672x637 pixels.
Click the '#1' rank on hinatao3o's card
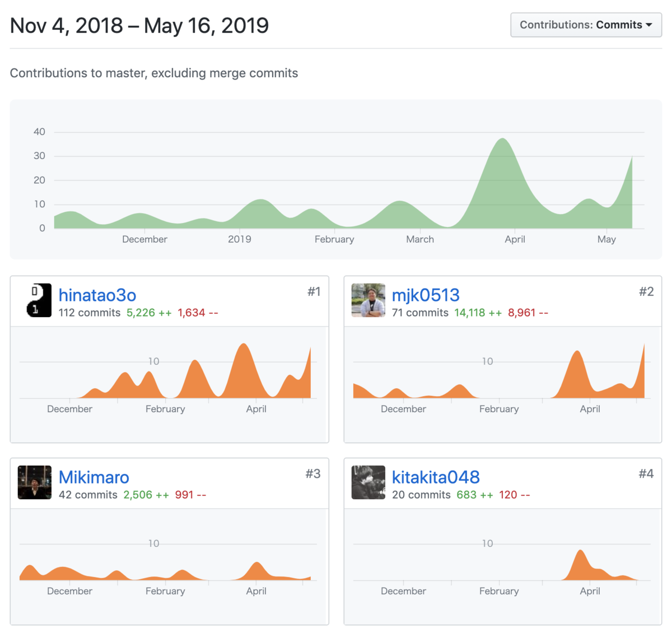point(314,291)
